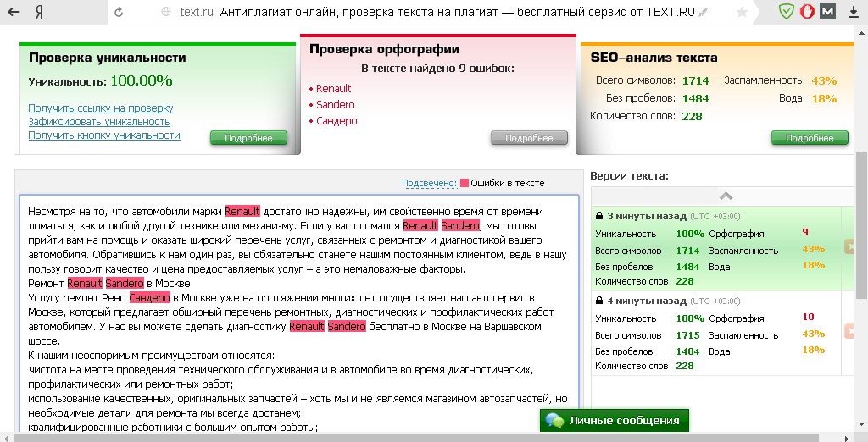
Task: Click Подробнее in spelling check panel
Action: [529, 138]
